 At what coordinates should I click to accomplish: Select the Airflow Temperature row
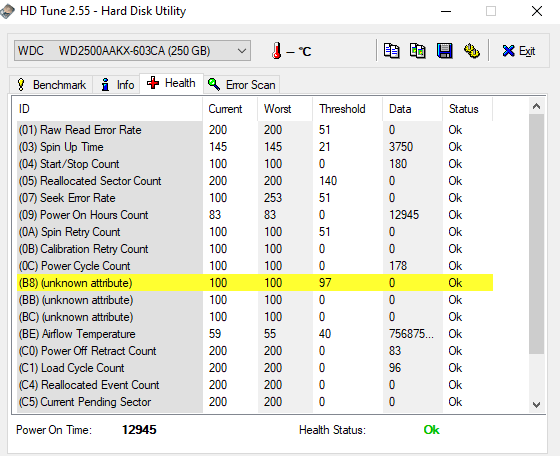point(255,334)
